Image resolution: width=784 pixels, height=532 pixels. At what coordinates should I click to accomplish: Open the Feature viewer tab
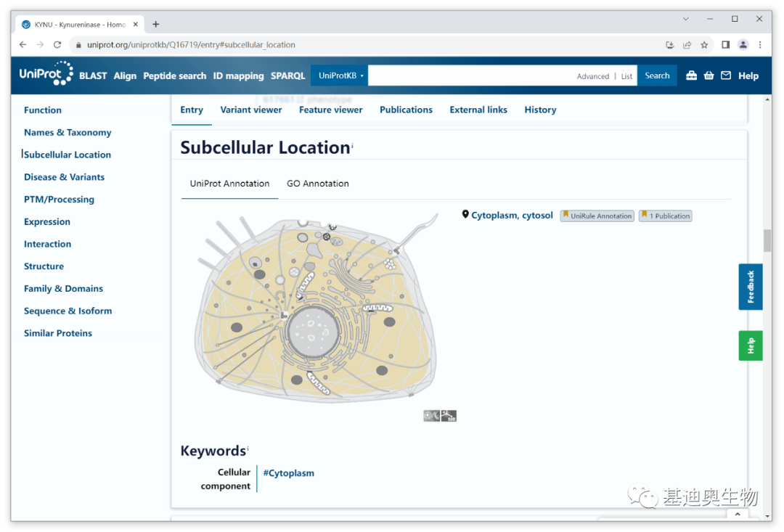point(330,110)
